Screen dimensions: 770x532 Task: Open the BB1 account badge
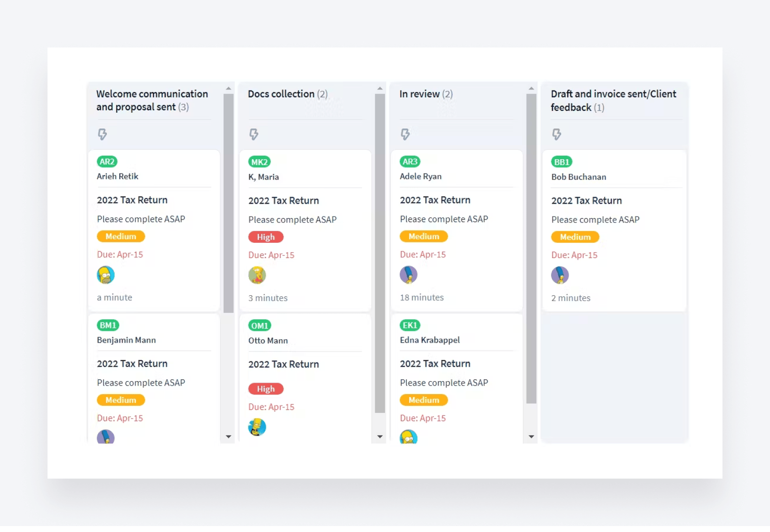(x=562, y=162)
